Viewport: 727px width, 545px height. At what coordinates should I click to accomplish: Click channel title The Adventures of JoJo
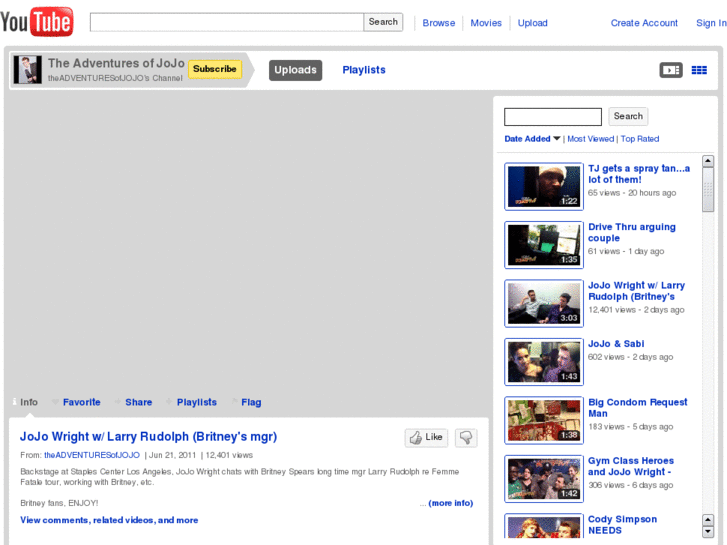pyautogui.click(x=116, y=63)
